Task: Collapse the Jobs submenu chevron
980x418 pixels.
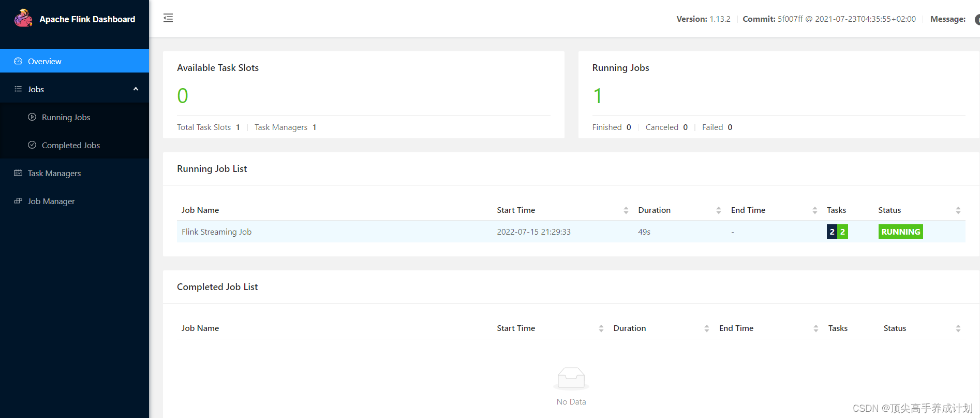Action: point(136,89)
